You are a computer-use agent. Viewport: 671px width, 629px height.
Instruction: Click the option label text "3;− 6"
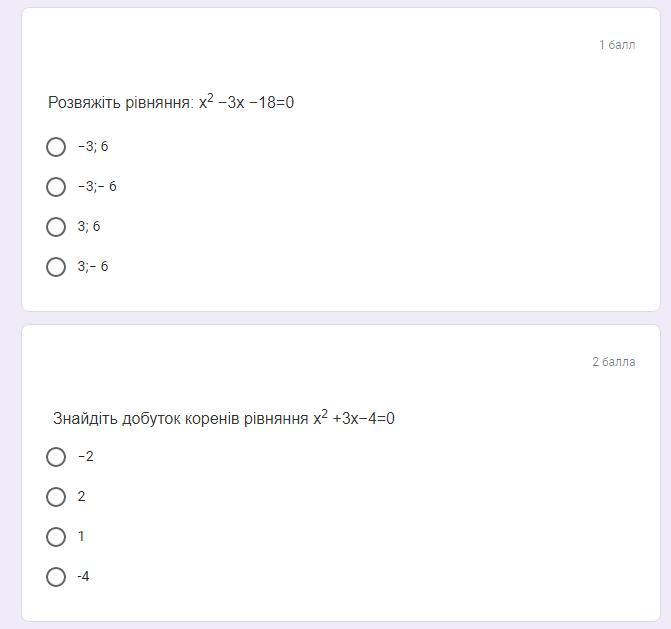pos(93,266)
